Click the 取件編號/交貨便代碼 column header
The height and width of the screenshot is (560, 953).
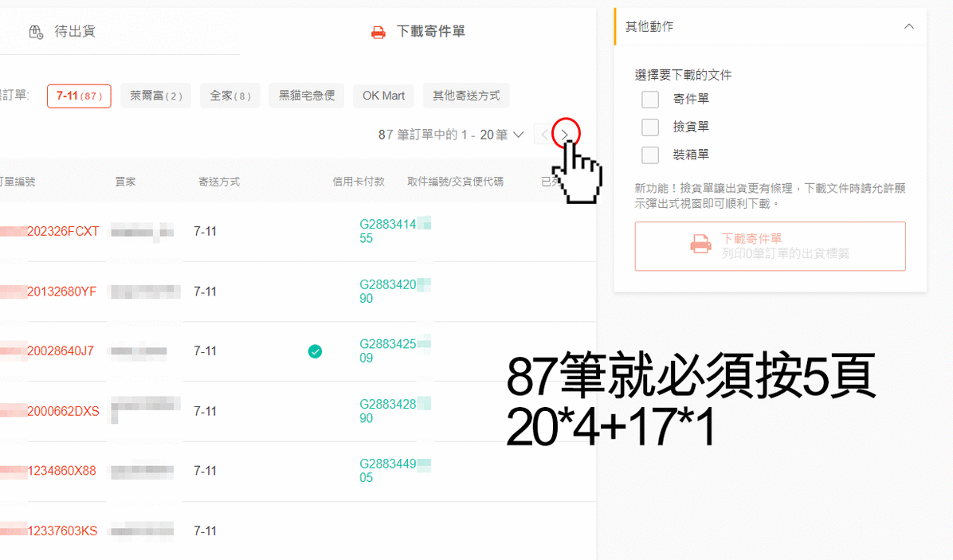455,182
